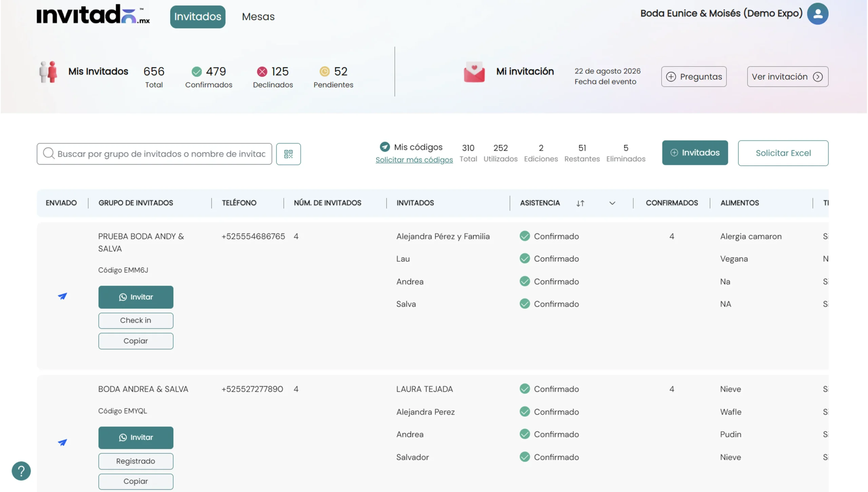868x492 pixels.
Task: Click the search magnifier icon
Action: click(x=48, y=153)
